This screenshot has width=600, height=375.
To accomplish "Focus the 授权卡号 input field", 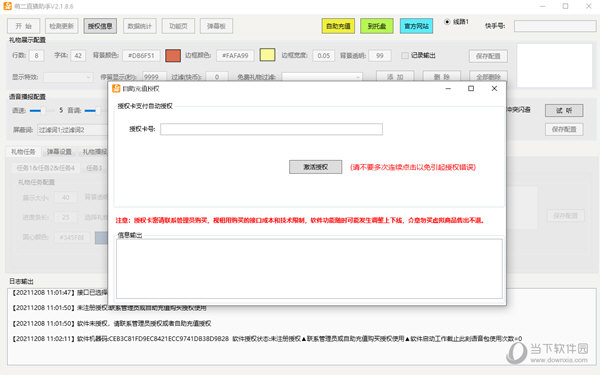I will [271, 129].
